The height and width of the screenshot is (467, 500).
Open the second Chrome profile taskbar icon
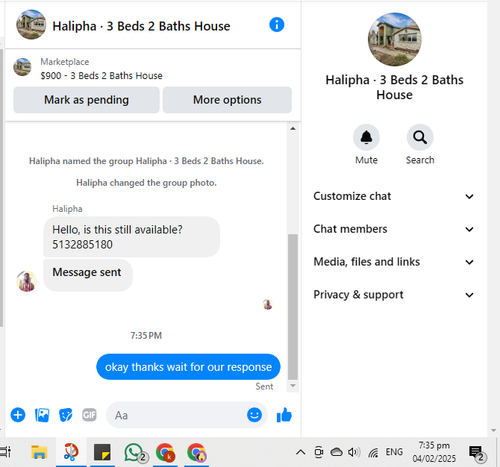[197, 453]
